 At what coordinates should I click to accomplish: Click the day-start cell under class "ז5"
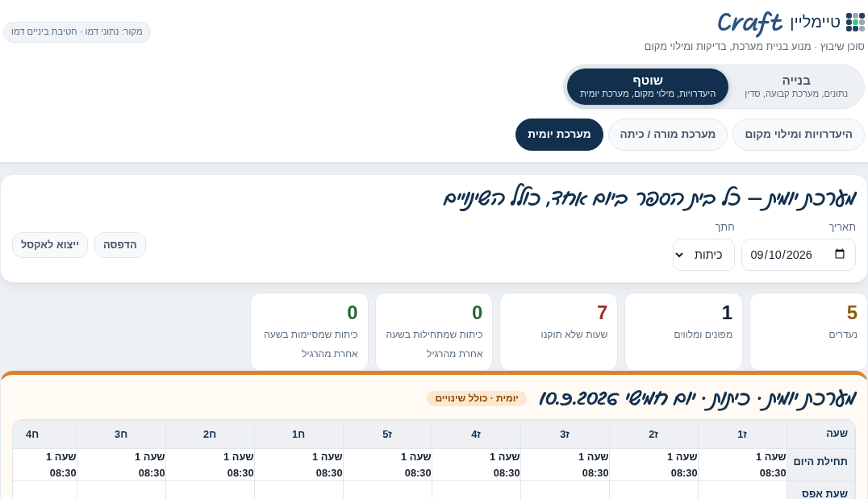pyautogui.click(x=387, y=464)
